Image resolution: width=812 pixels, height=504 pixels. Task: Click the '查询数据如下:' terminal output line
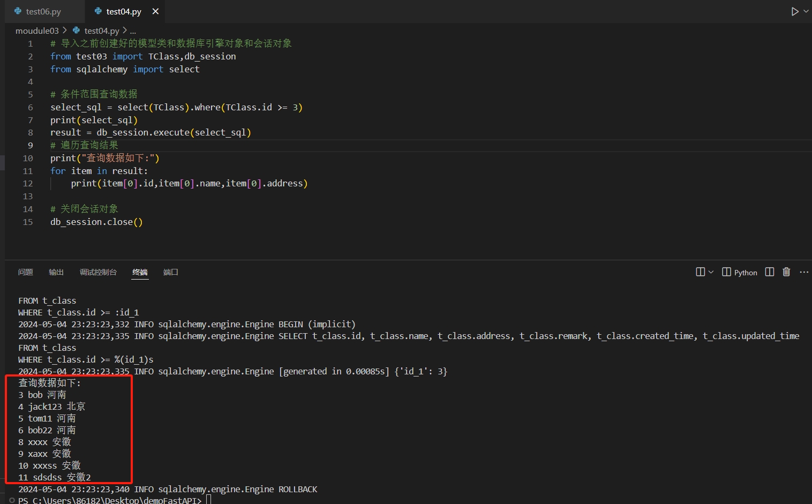50,383
